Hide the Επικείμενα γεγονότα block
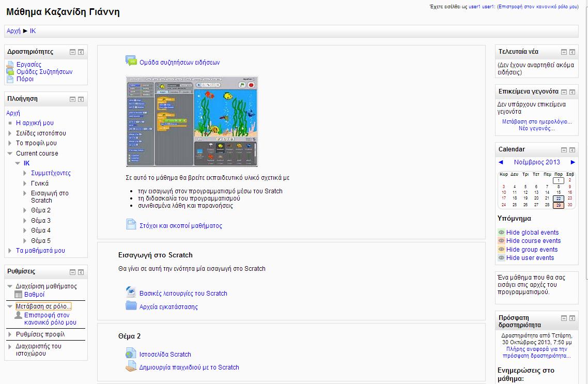Screen dimensions: 588x384 point(564,92)
